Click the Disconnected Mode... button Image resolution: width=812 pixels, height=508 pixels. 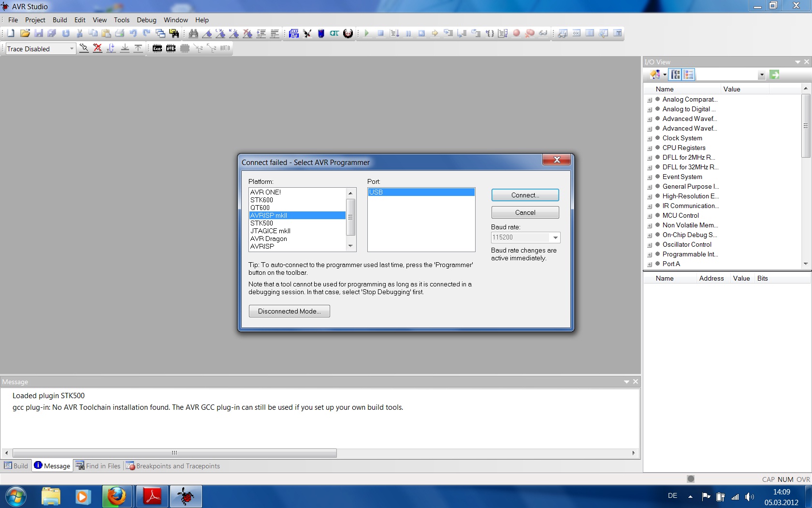289,311
